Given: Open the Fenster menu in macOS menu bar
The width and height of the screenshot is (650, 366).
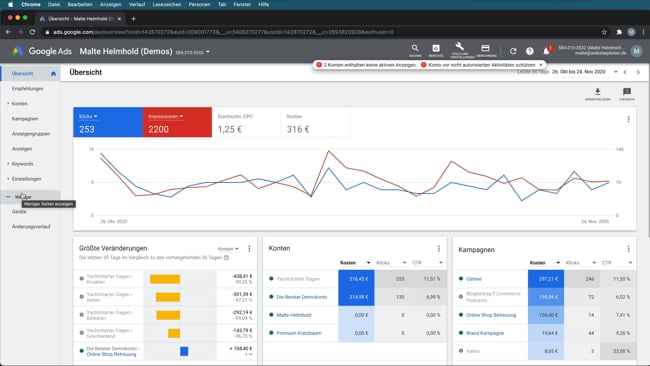Looking at the screenshot, I should tap(242, 5).
